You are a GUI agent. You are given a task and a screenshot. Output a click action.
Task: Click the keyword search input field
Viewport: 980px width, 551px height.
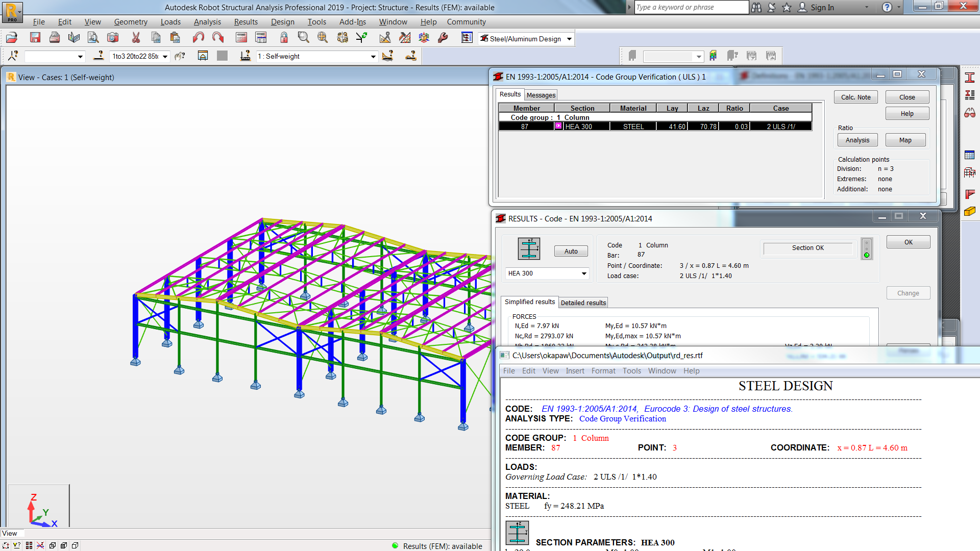pyautogui.click(x=691, y=7)
